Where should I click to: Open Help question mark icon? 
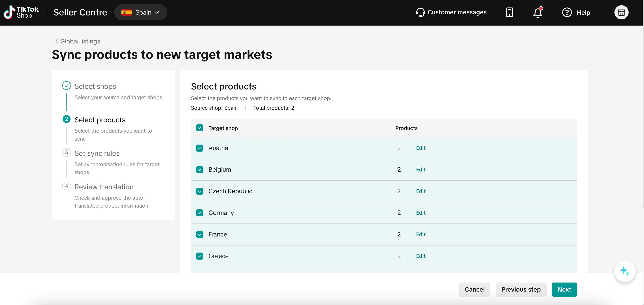pos(567,12)
